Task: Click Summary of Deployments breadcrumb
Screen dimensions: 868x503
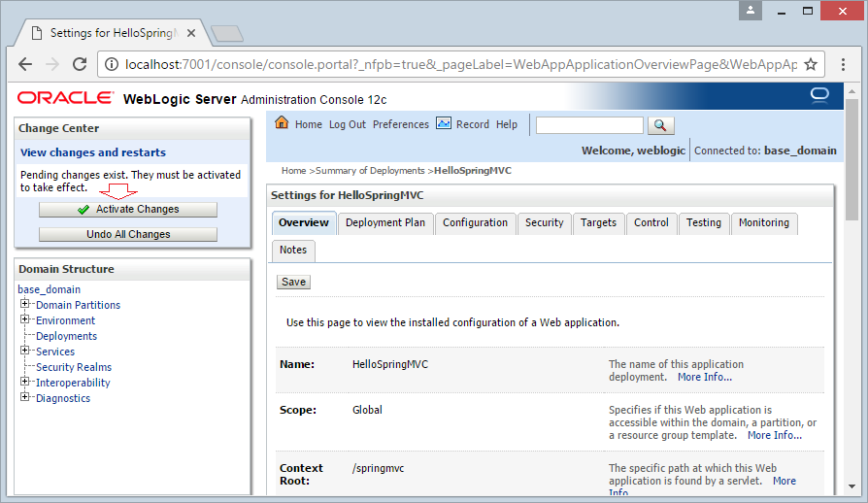Action: 370,171
